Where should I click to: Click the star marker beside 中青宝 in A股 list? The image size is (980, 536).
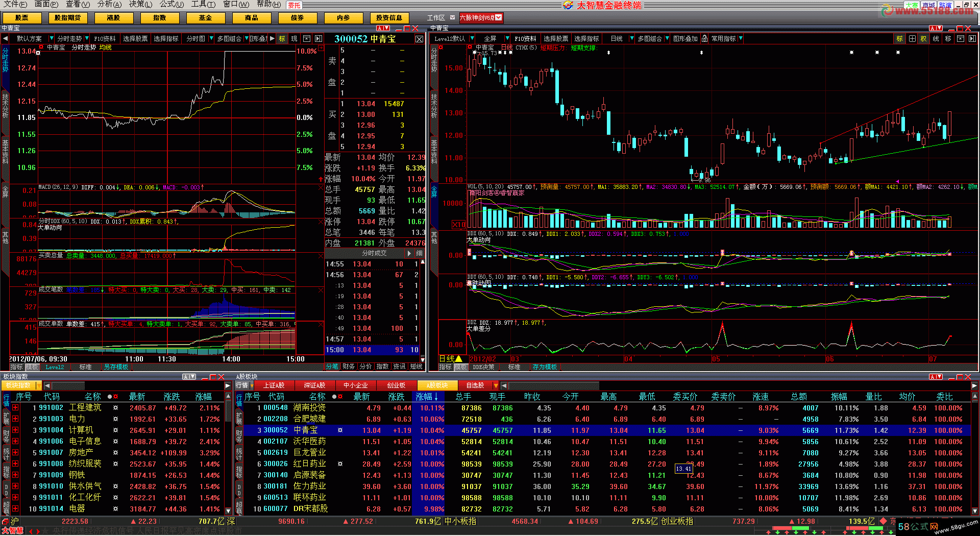coord(340,430)
